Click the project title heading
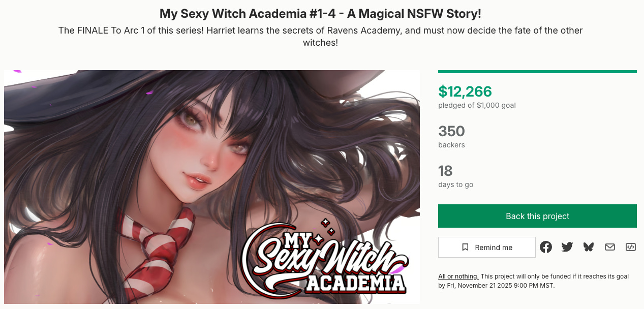The height and width of the screenshot is (309, 644). (320, 13)
